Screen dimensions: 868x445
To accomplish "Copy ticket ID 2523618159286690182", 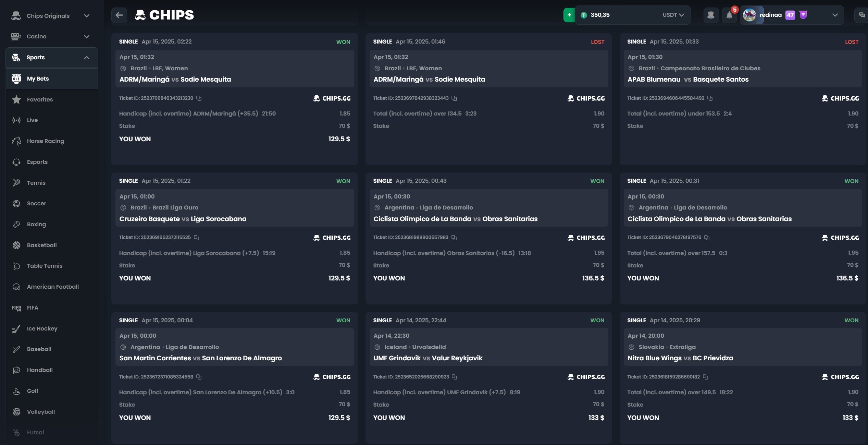I will (706, 377).
